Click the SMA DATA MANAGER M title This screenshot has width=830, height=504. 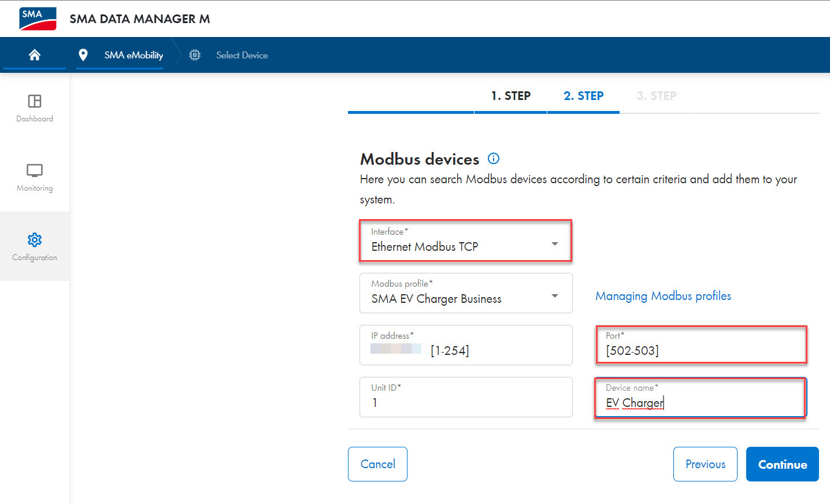[x=140, y=19]
